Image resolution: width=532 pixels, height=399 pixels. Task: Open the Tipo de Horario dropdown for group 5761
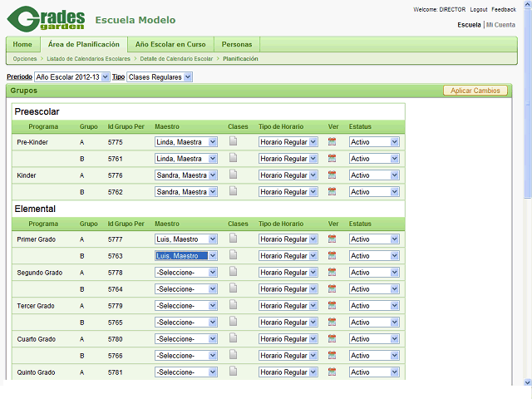point(288,159)
